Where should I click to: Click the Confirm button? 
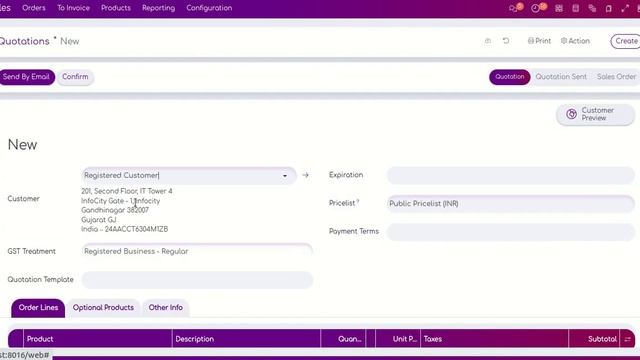pyautogui.click(x=75, y=77)
